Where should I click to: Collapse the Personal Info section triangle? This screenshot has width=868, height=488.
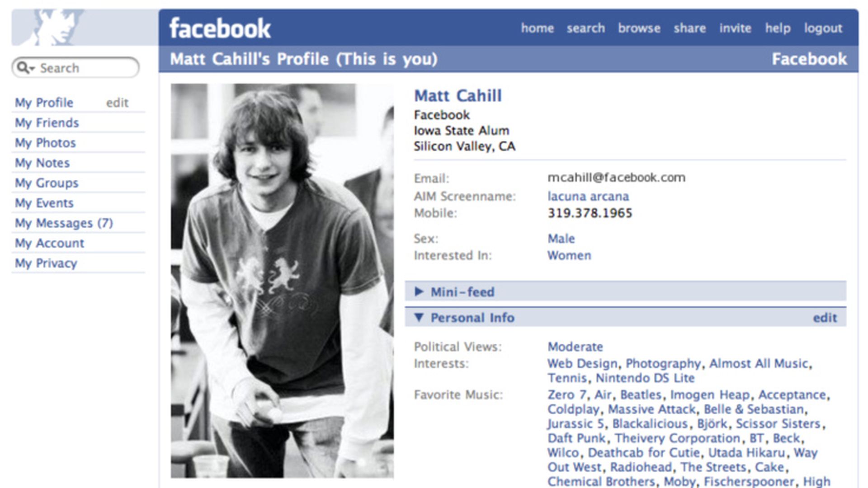click(x=419, y=318)
